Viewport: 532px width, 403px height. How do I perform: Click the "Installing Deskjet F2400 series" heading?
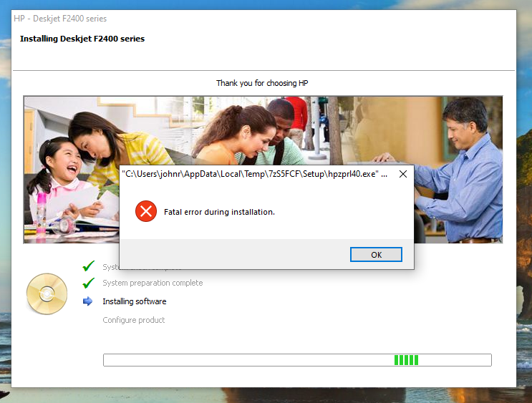pos(82,39)
